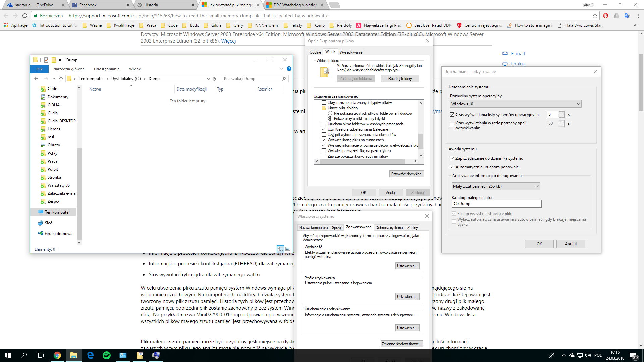Expand Explorer address bar history dropdown
Screen dimensions: 644x362
(x=208, y=79)
